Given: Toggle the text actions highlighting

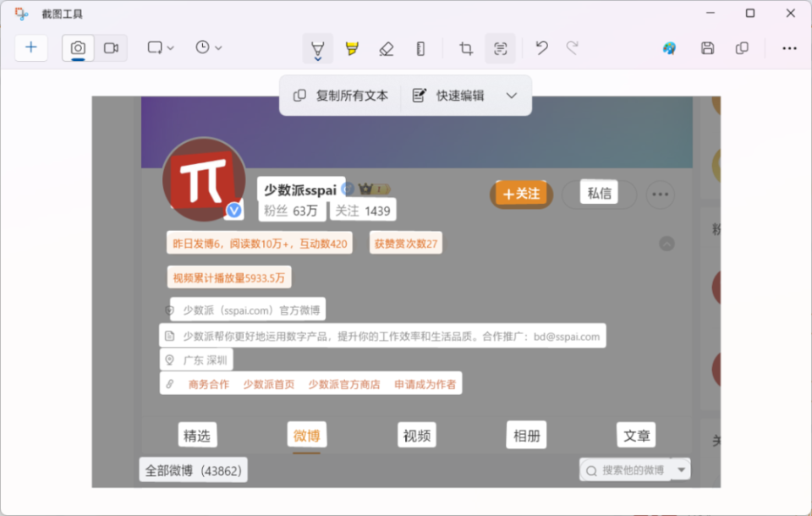Looking at the screenshot, I should pos(500,48).
